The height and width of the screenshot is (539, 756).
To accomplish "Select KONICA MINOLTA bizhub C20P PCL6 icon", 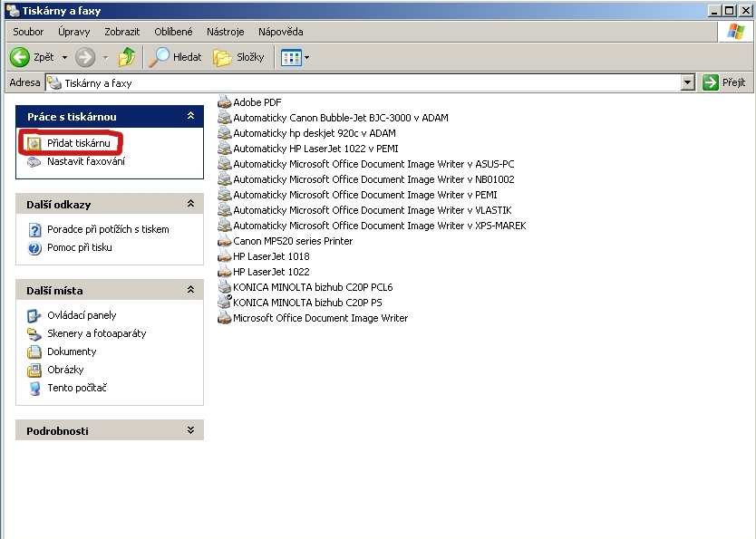I will click(x=224, y=287).
